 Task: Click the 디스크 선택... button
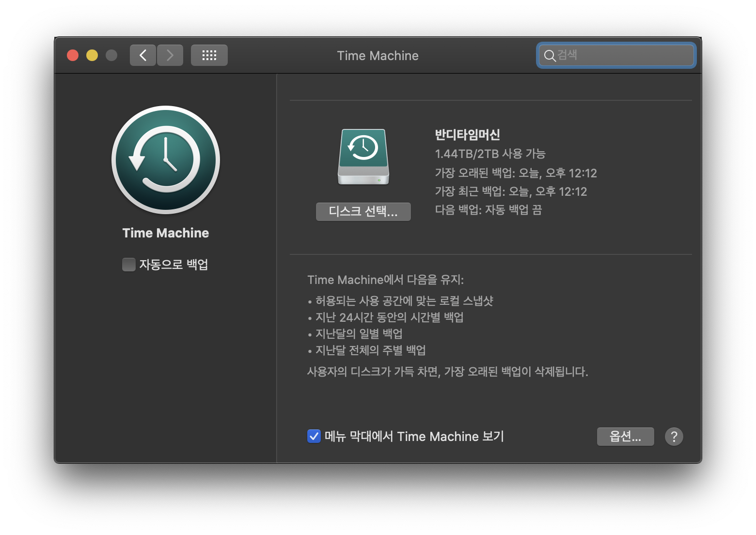(x=363, y=212)
